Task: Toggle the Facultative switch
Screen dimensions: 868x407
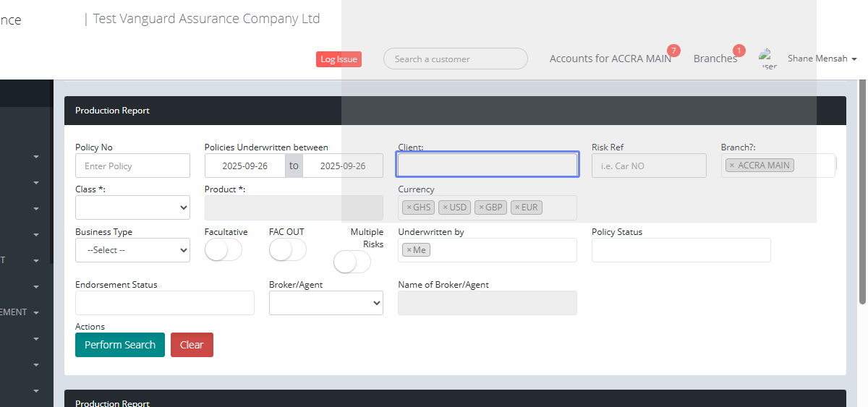Action: [223, 250]
